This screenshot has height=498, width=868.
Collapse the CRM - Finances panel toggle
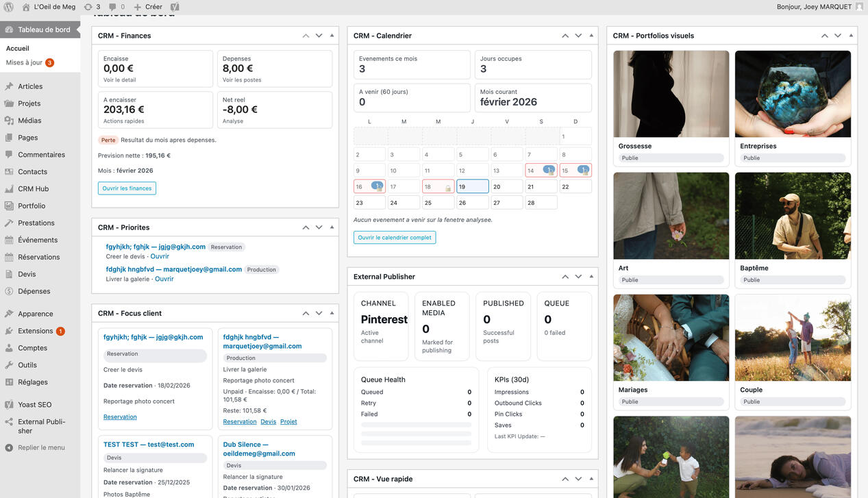coord(332,36)
